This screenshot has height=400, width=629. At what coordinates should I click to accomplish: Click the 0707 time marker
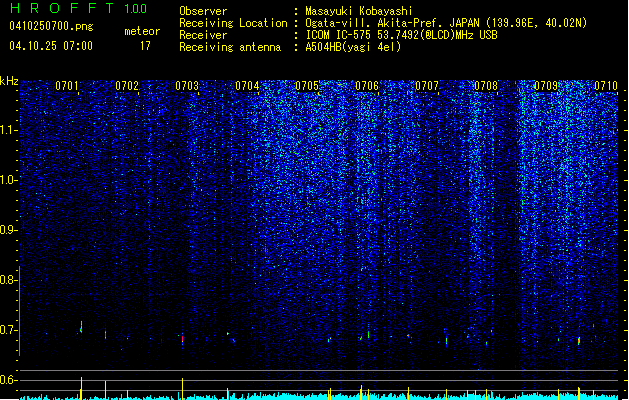tap(427, 85)
